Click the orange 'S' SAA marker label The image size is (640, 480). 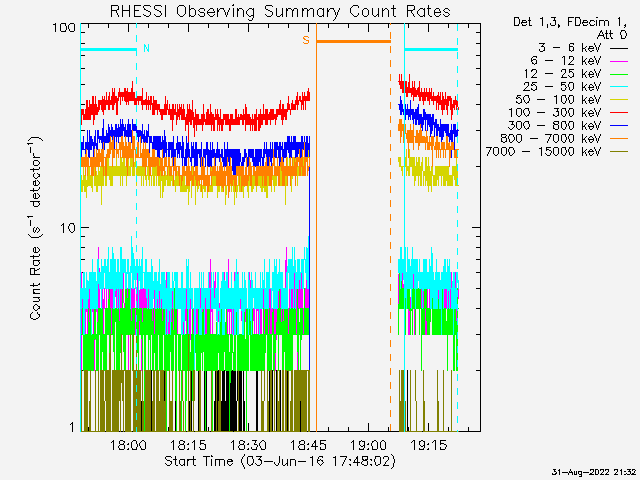tap(306, 40)
